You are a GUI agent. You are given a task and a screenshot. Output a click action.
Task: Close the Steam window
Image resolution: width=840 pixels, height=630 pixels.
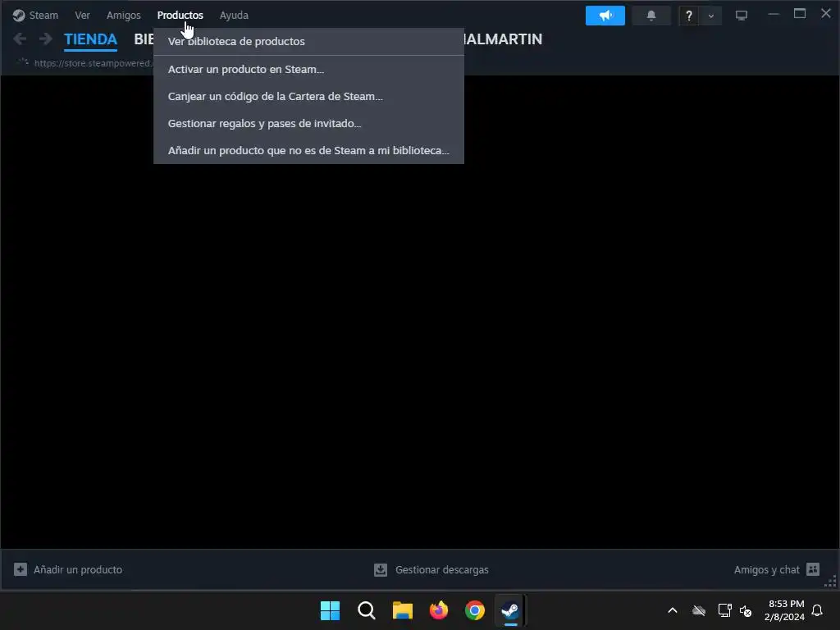coord(825,14)
